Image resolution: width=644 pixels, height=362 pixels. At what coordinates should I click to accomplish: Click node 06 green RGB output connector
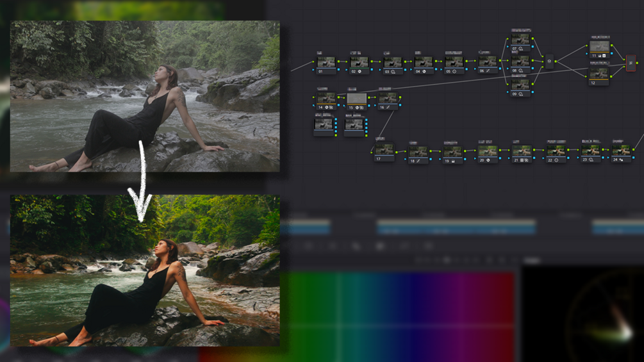click(499, 61)
